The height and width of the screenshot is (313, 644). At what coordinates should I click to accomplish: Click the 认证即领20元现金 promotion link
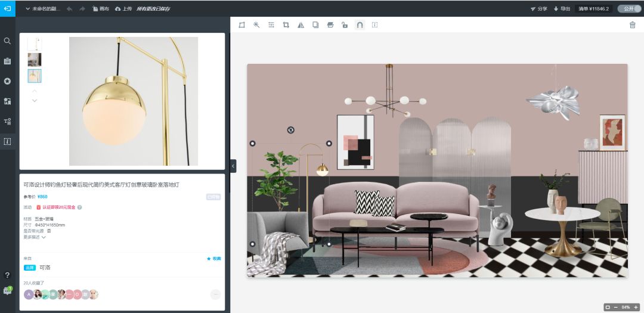[x=56, y=207]
